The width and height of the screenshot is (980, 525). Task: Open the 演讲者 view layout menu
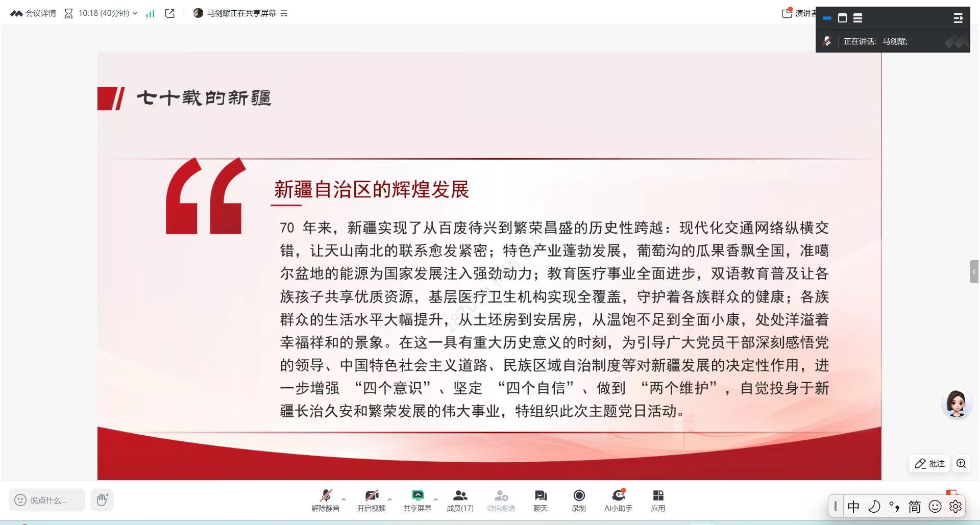pyautogui.click(x=799, y=13)
